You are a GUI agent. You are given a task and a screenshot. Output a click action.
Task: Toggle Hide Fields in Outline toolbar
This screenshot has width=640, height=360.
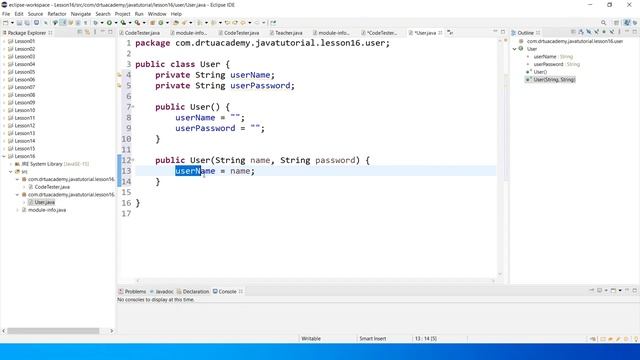pyautogui.click(x=589, y=32)
